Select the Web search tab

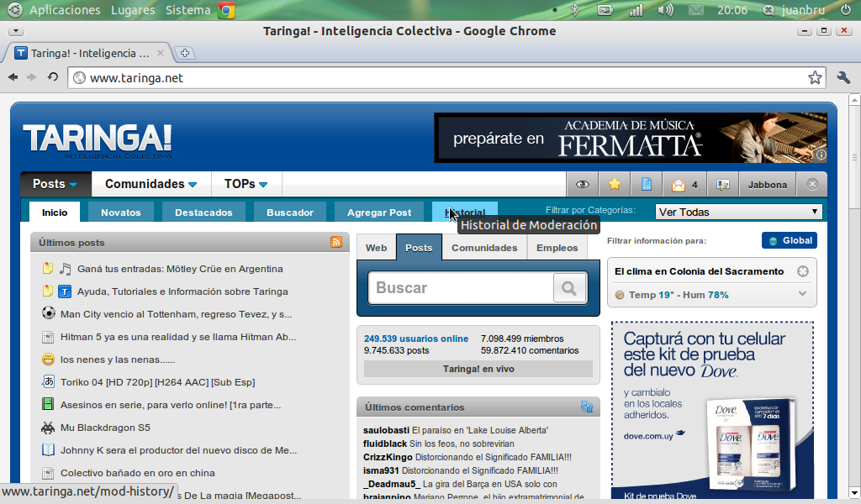(x=376, y=247)
